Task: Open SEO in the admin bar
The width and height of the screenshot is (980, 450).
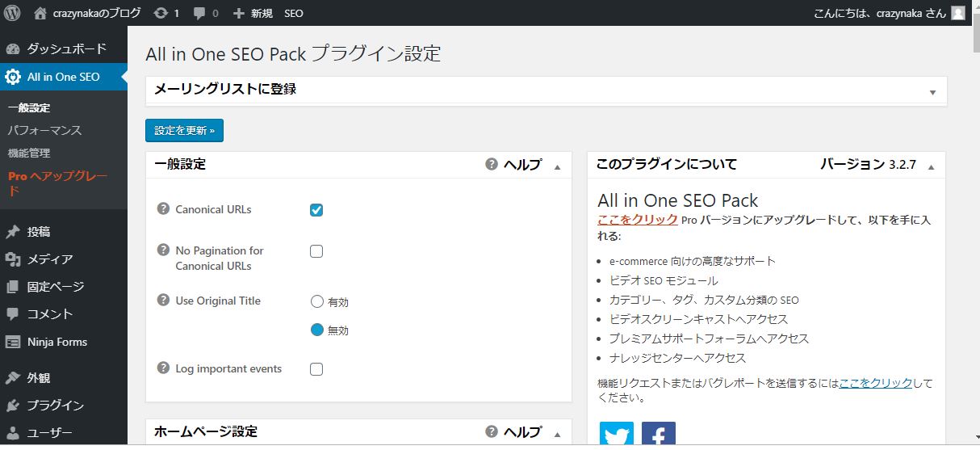Action: pos(294,14)
